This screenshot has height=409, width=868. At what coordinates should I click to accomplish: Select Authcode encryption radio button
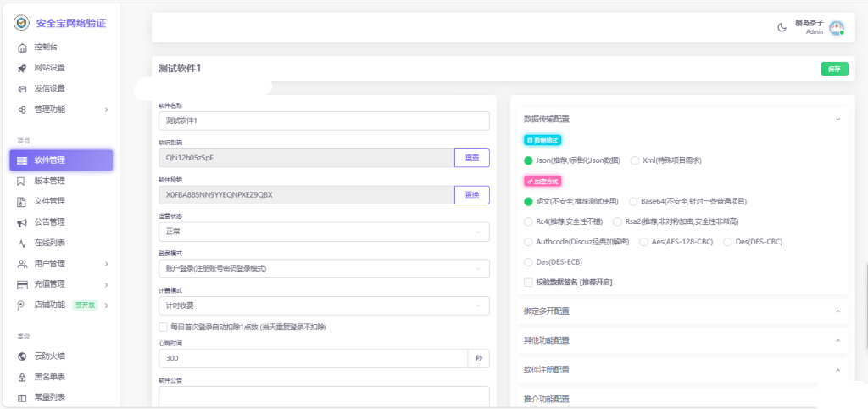(528, 242)
